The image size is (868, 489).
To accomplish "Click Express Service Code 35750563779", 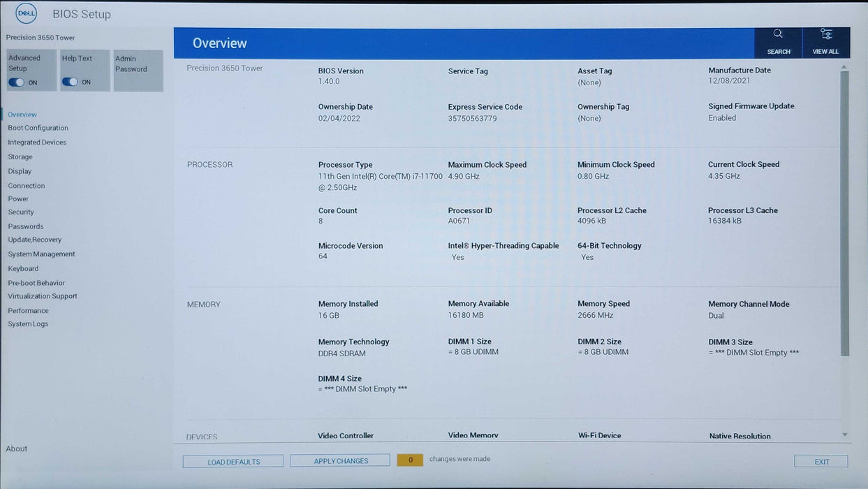I will 473,119.
